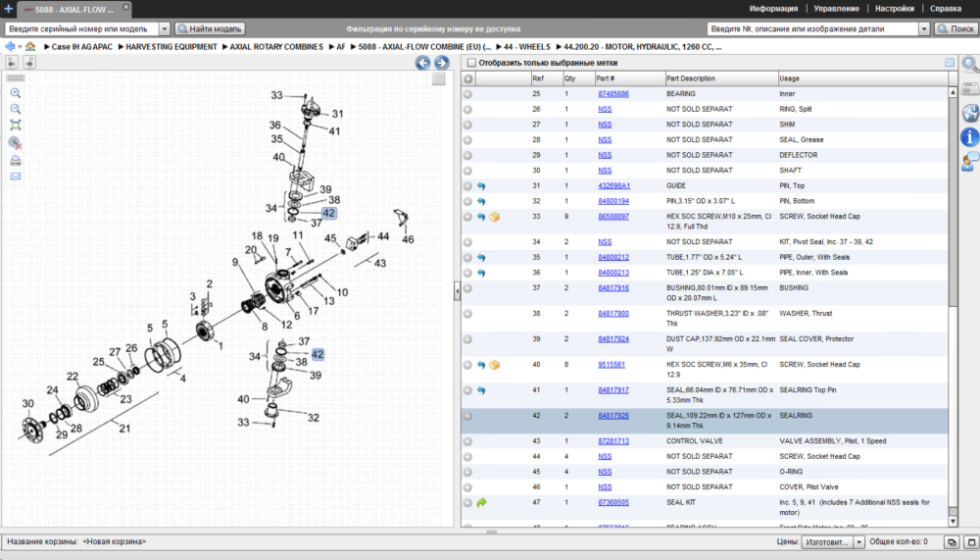Go to previous illustration blue arrow
The height and width of the screenshot is (560, 980).
(422, 63)
